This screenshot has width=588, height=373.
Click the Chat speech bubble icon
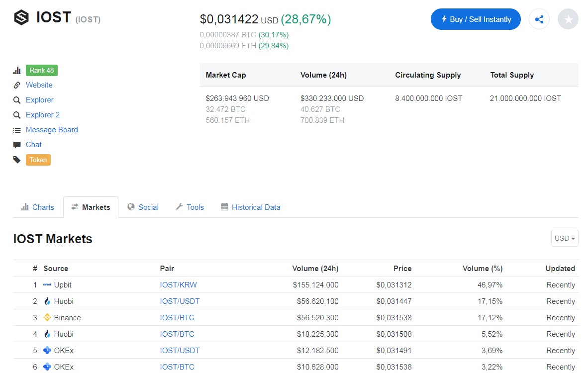tap(17, 145)
